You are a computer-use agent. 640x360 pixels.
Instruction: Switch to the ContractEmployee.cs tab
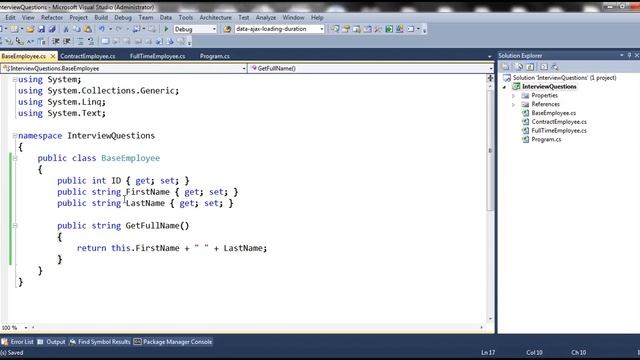pyautogui.click(x=87, y=56)
